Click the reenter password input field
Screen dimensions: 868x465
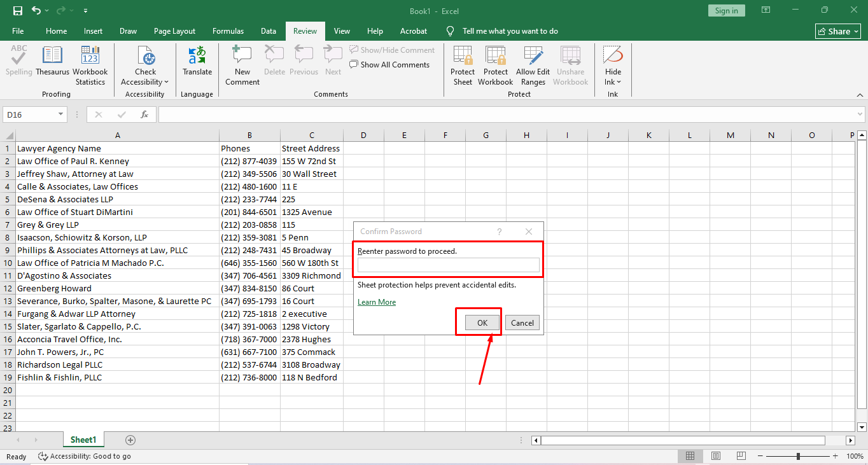pyautogui.click(x=448, y=265)
